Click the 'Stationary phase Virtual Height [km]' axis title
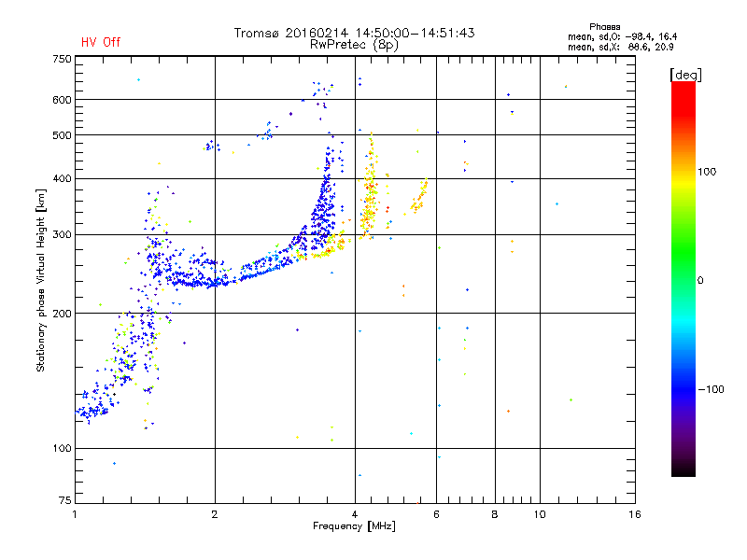747x560 pixels. click(x=41, y=280)
